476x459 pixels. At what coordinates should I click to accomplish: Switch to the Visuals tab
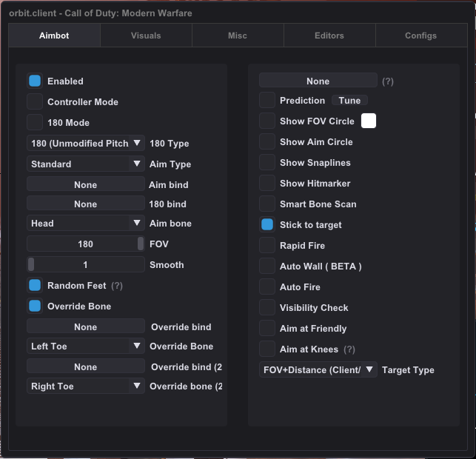click(146, 36)
